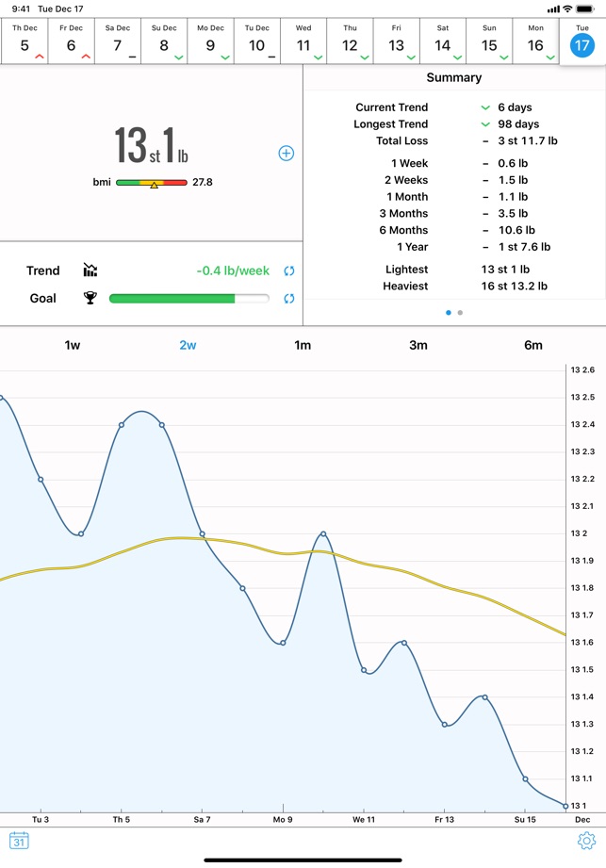Image resolution: width=606 pixels, height=868 pixels.
Task: Tap 1 Week loss 0.6 lb
Action: coord(513,163)
